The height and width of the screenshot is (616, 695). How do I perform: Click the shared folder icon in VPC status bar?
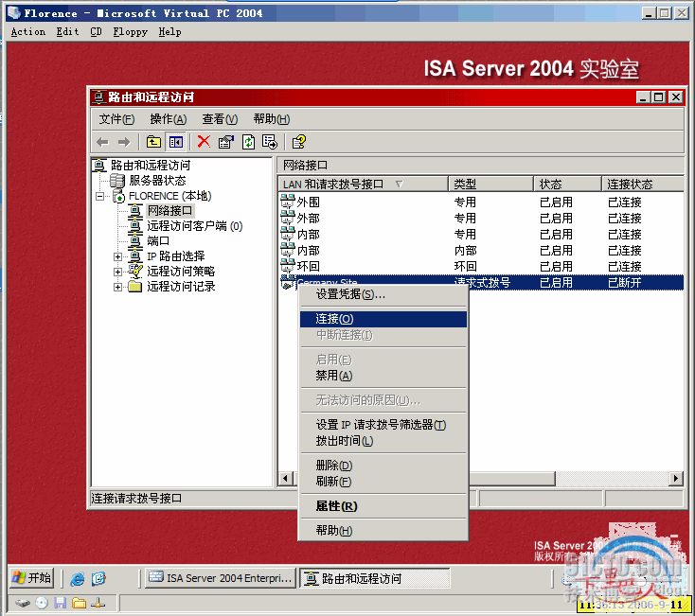coord(79,603)
